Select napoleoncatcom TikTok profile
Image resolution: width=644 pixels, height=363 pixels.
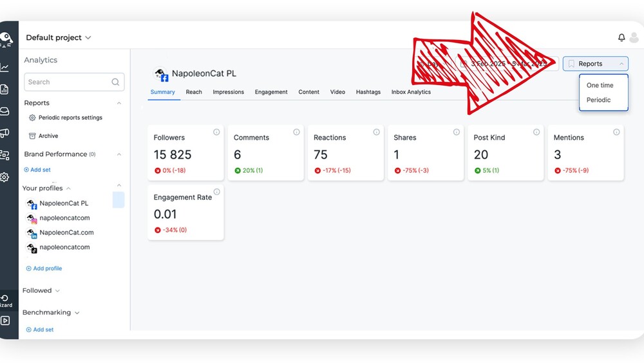[x=59, y=248]
